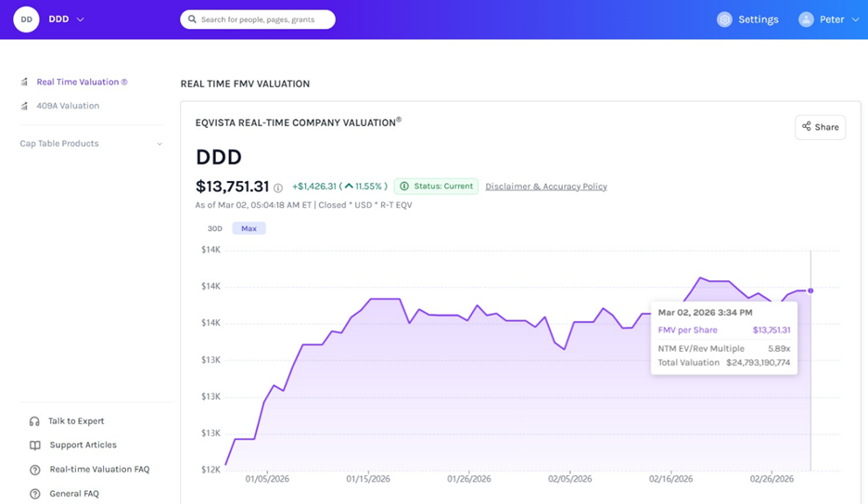Click the headset icon for Talk to Expert
This screenshot has width=868, height=504.
pyautogui.click(x=34, y=421)
